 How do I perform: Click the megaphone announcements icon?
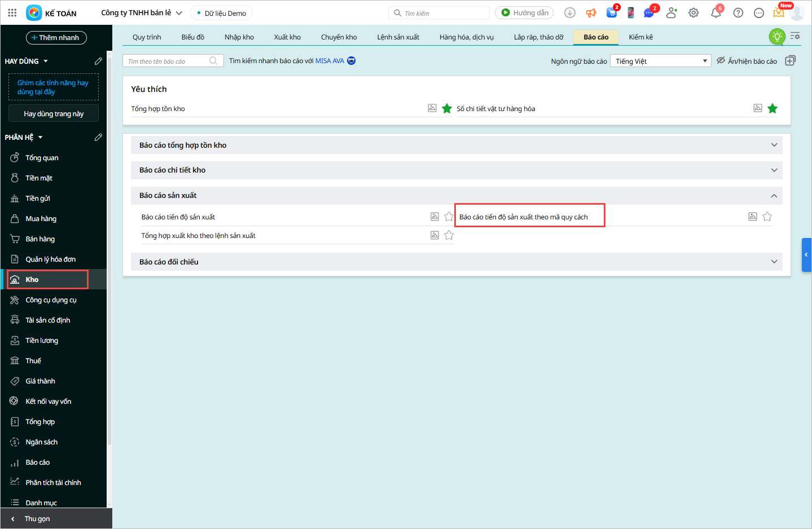click(x=591, y=13)
